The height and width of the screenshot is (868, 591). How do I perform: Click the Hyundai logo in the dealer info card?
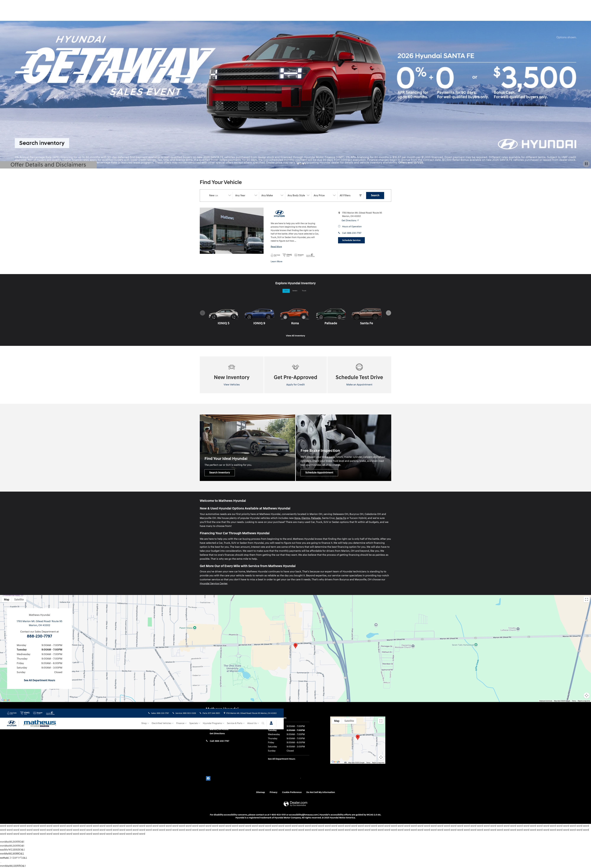click(279, 214)
